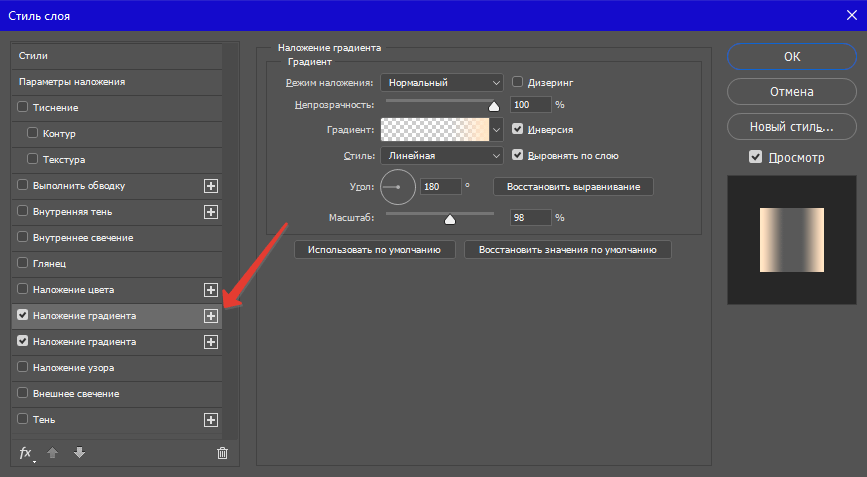Add another Внутренняя тень effect with plus icon
867x477 pixels.
click(x=211, y=212)
